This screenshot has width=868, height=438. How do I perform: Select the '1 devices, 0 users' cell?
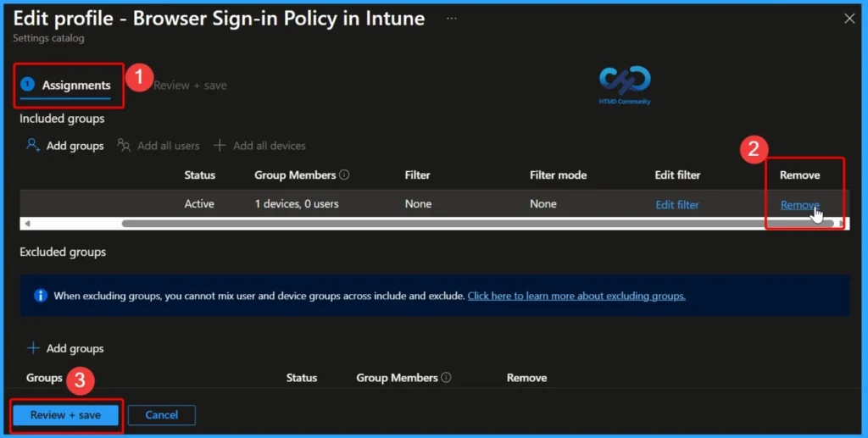[x=297, y=203]
